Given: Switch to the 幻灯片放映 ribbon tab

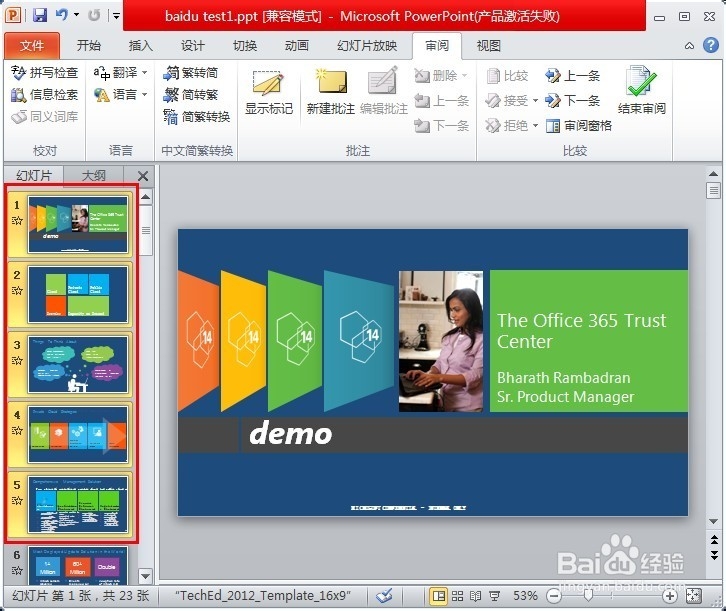Looking at the screenshot, I should [x=367, y=45].
